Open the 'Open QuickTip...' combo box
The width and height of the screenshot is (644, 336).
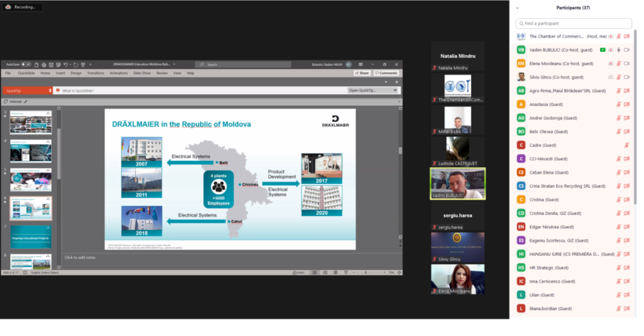tap(373, 90)
